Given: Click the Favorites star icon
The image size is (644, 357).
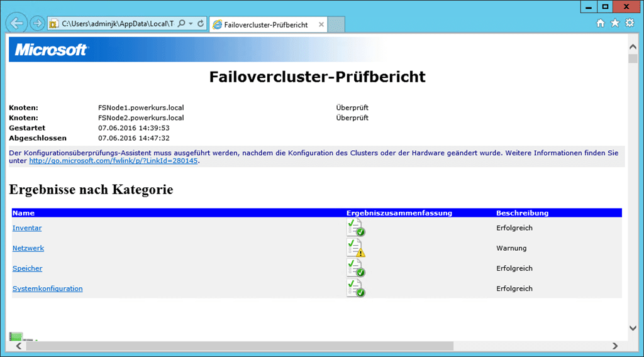Looking at the screenshot, I should pos(615,23).
